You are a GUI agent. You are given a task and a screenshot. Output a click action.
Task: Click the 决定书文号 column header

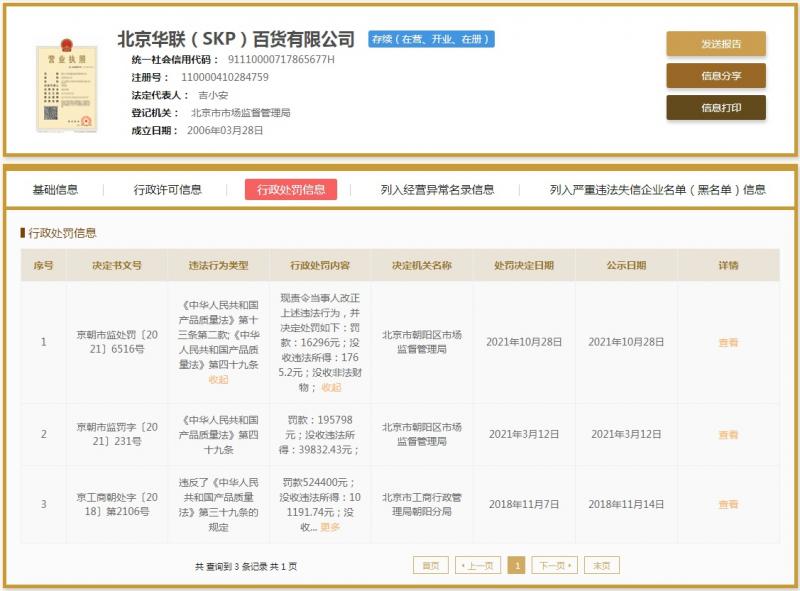pyautogui.click(x=117, y=265)
